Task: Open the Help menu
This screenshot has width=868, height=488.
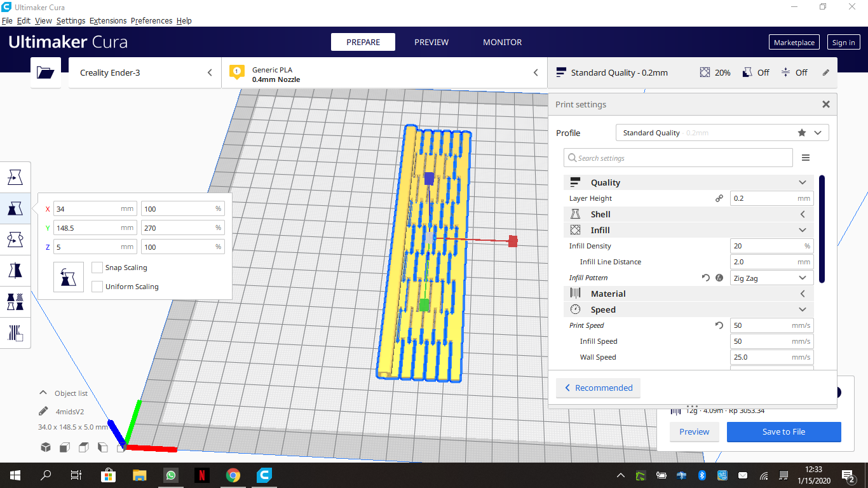Action: (184, 21)
